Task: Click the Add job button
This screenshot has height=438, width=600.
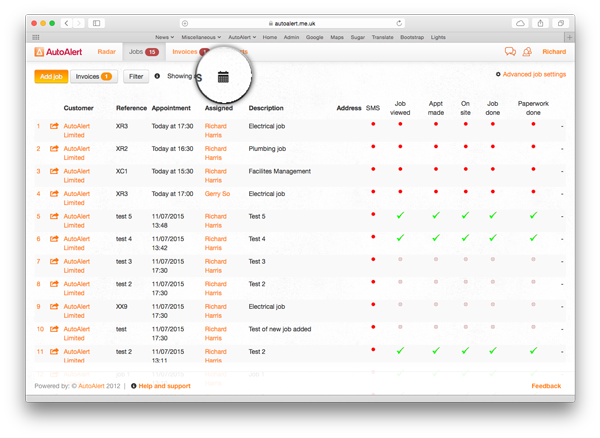Action: click(51, 77)
